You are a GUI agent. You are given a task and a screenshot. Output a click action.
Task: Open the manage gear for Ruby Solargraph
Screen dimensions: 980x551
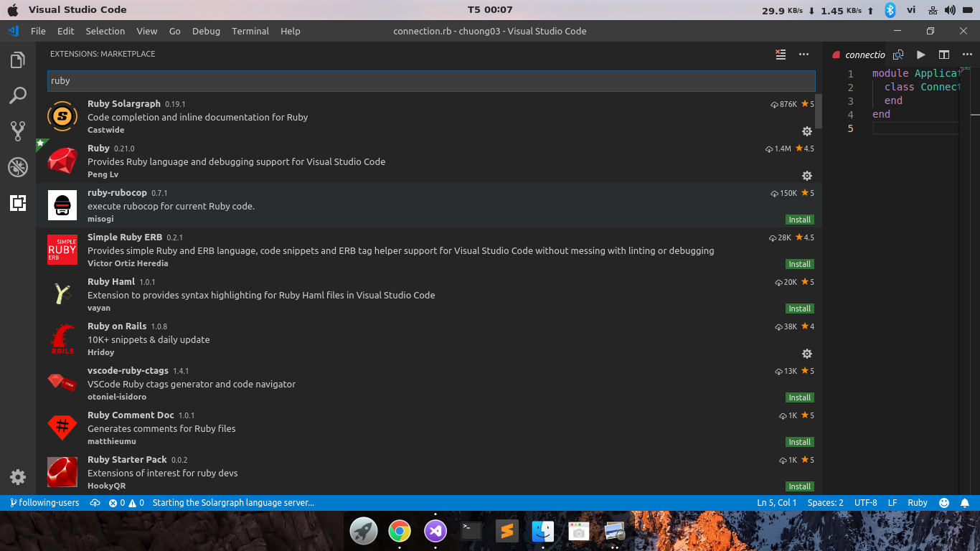807,131
